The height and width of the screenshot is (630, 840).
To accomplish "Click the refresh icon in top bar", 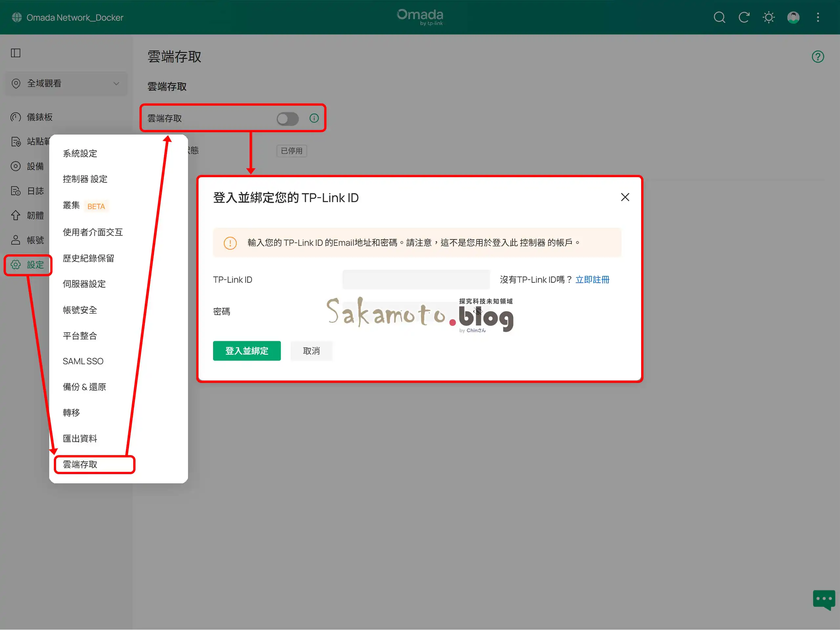I will pyautogui.click(x=744, y=17).
